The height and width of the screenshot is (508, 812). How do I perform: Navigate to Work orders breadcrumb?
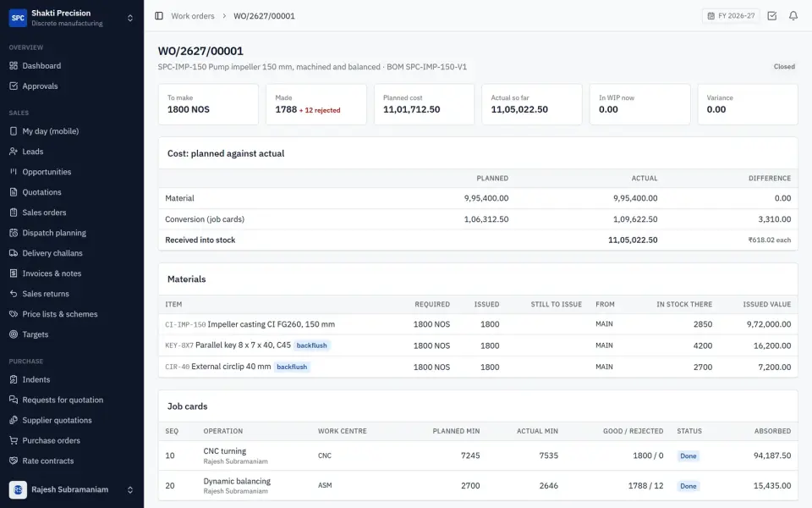pyautogui.click(x=193, y=16)
